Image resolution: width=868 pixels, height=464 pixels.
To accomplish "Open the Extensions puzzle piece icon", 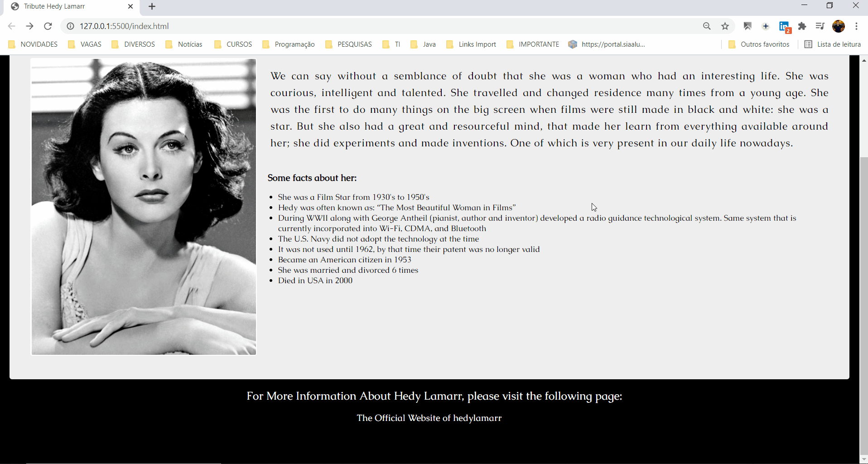I will [x=802, y=26].
